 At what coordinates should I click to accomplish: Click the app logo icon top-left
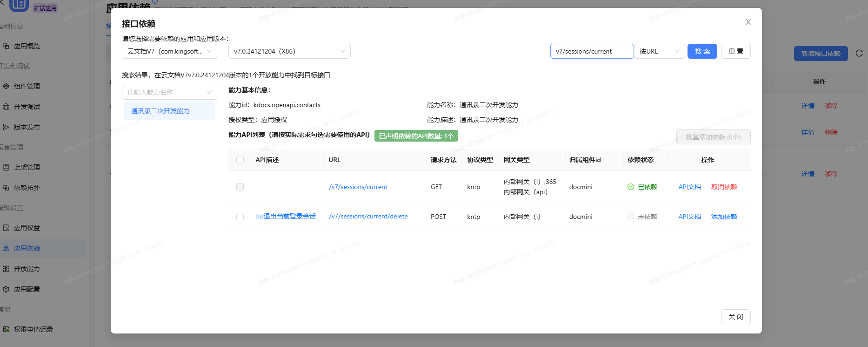pos(19,5)
